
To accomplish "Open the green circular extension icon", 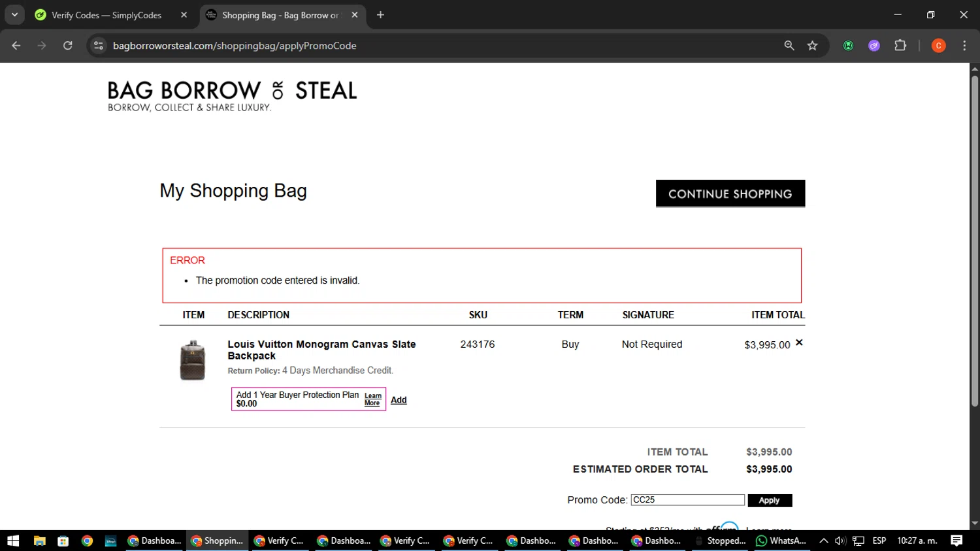I will tap(848, 46).
